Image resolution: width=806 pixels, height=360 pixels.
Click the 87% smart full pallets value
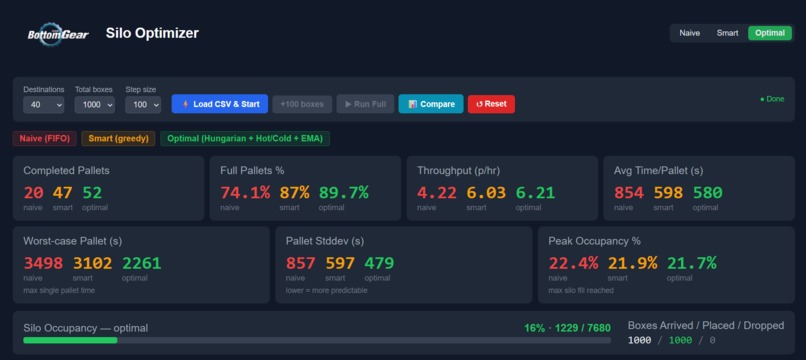pos(295,193)
